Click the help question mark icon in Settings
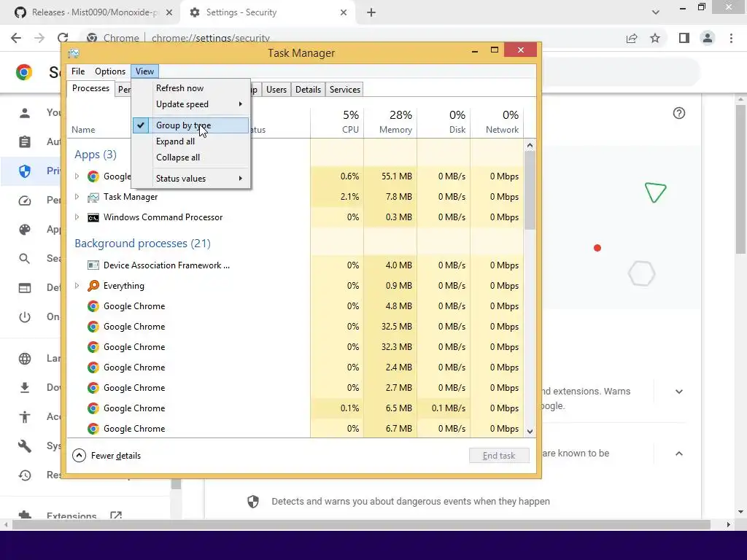This screenshot has width=747, height=560. 679,113
